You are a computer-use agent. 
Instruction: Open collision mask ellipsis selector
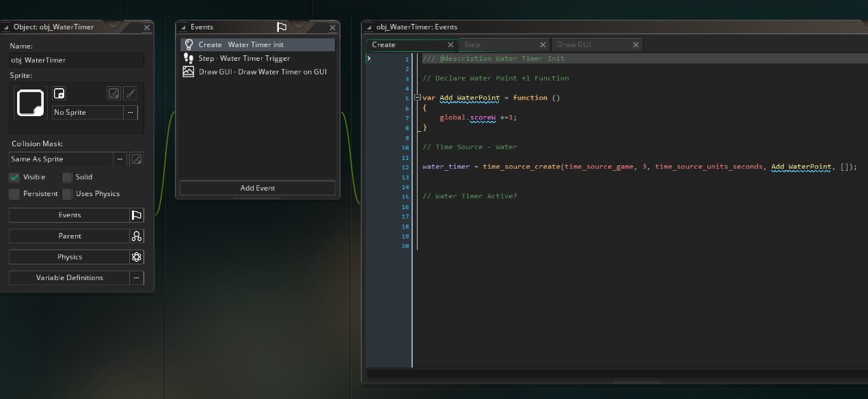[x=120, y=159]
